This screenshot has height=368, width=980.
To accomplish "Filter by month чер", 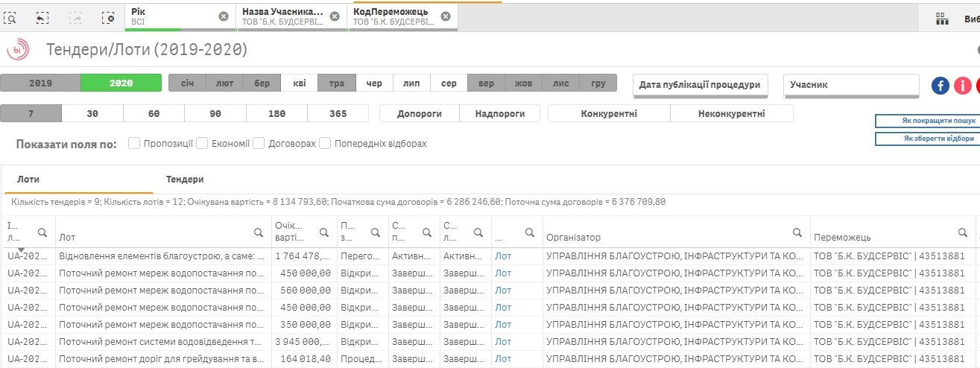I will (374, 83).
